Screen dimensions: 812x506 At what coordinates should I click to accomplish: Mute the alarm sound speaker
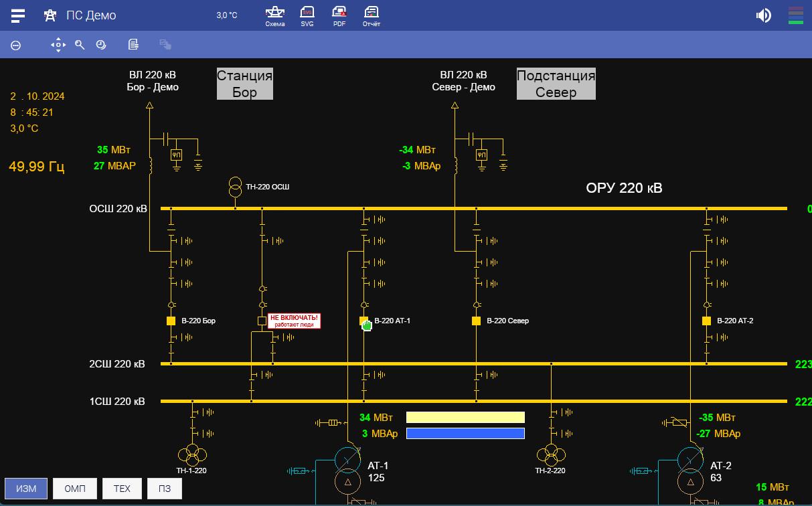[763, 15]
